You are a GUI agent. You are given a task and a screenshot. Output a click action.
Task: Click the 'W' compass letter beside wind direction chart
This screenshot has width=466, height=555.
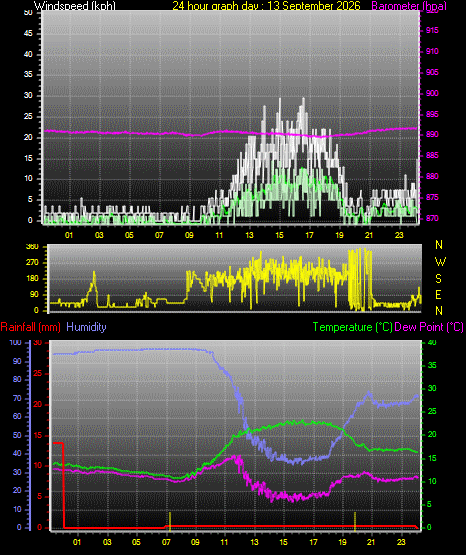440,262
